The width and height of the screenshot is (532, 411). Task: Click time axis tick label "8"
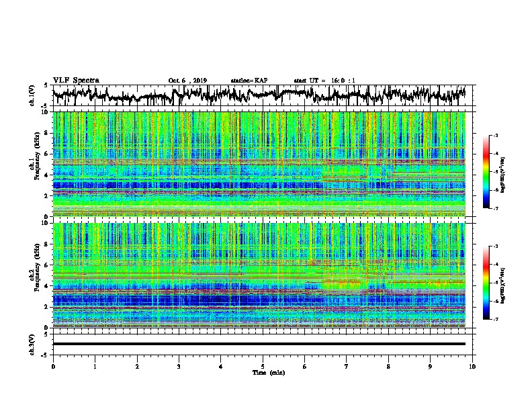[x=388, y=367]
